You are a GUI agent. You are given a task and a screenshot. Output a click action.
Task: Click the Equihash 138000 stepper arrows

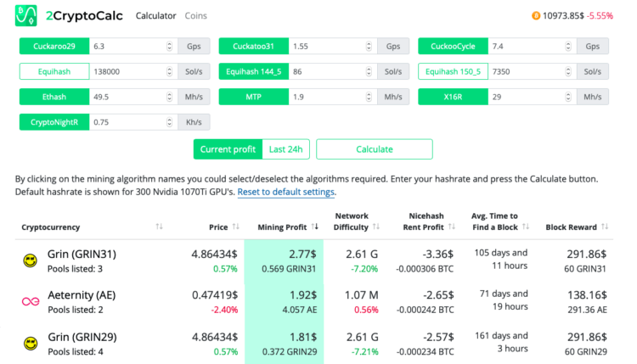click(169, 71)
